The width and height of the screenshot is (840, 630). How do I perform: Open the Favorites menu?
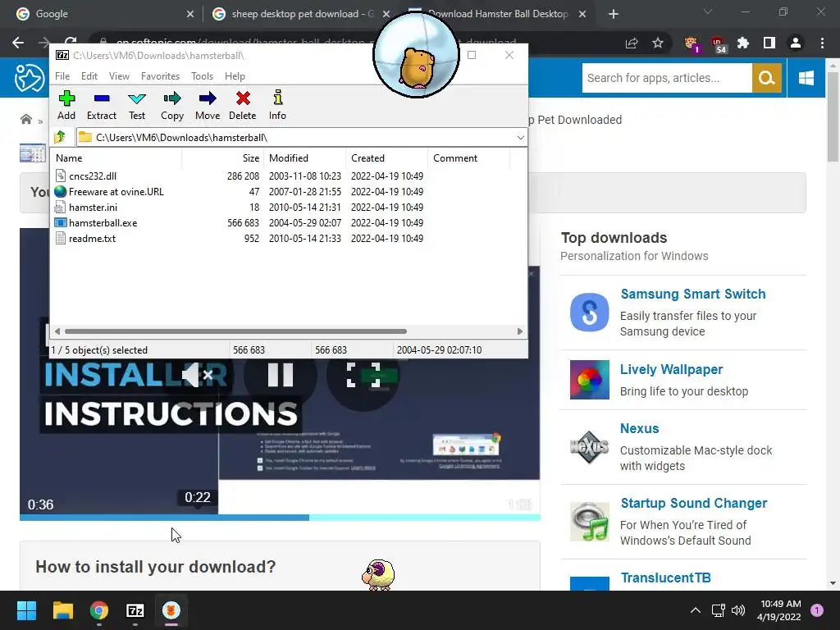click(160, 76)
